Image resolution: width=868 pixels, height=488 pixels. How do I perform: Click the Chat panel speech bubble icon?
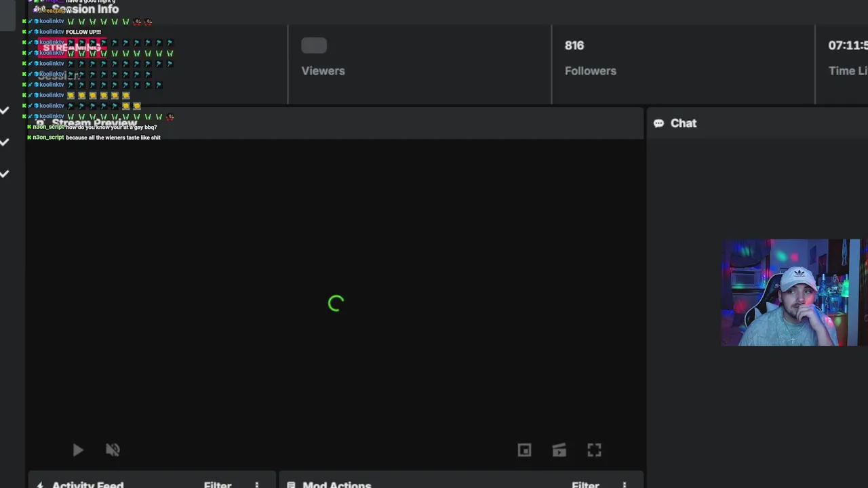pyautogui.click(x=658, y=123)
